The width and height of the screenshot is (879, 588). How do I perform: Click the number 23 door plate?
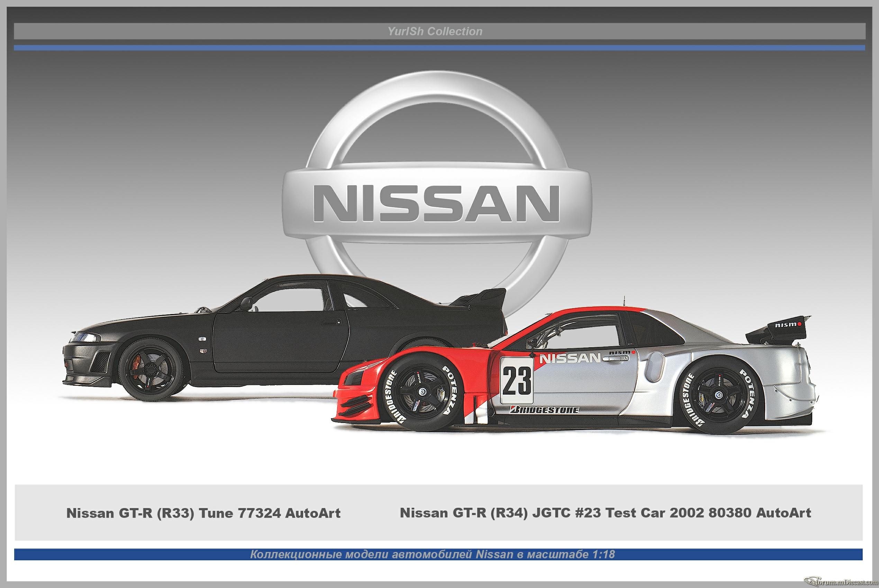click(517, 380)
